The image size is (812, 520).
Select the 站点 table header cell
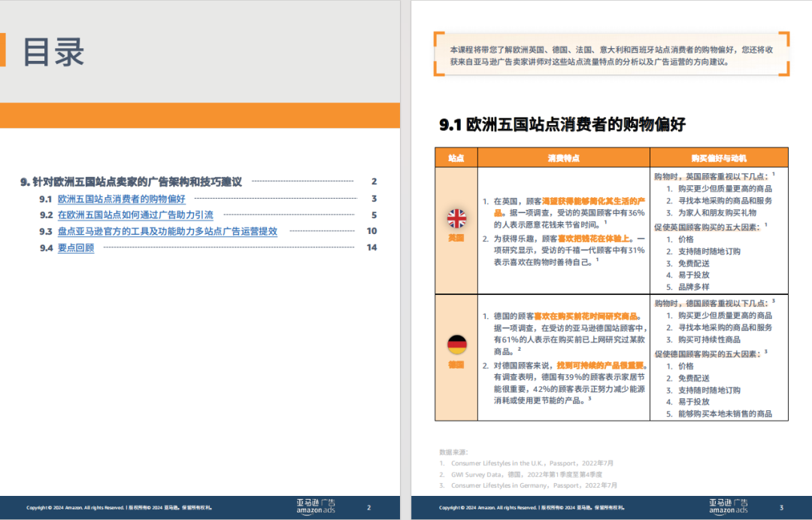pyautogui.click(x=454, y=157)
